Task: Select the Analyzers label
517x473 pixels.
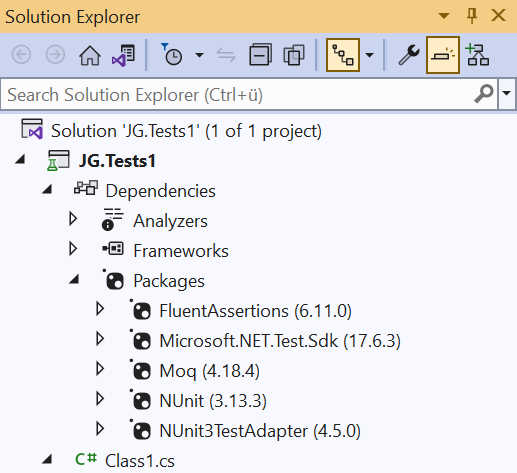Action: coord(170,221)
